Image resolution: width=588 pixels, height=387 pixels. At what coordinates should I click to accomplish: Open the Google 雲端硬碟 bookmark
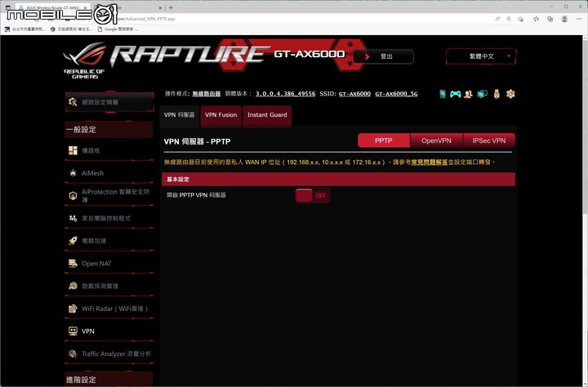[118, 29]
